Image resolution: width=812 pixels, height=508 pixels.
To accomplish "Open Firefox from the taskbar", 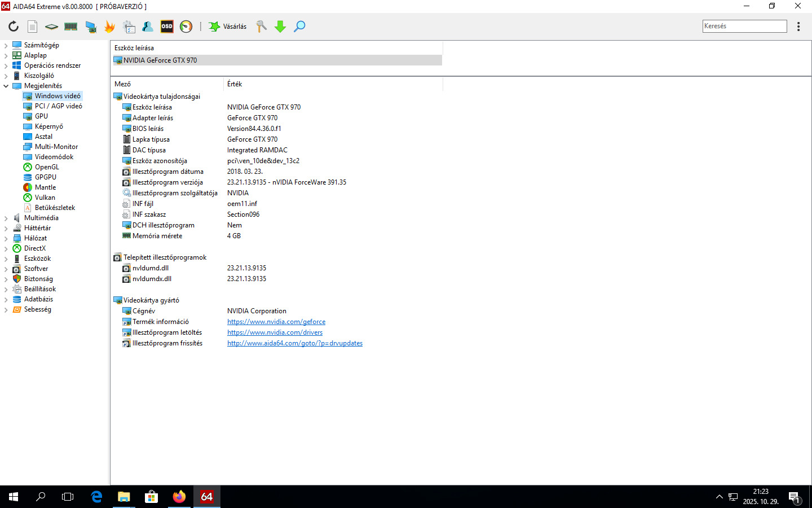I will (179, 497).
